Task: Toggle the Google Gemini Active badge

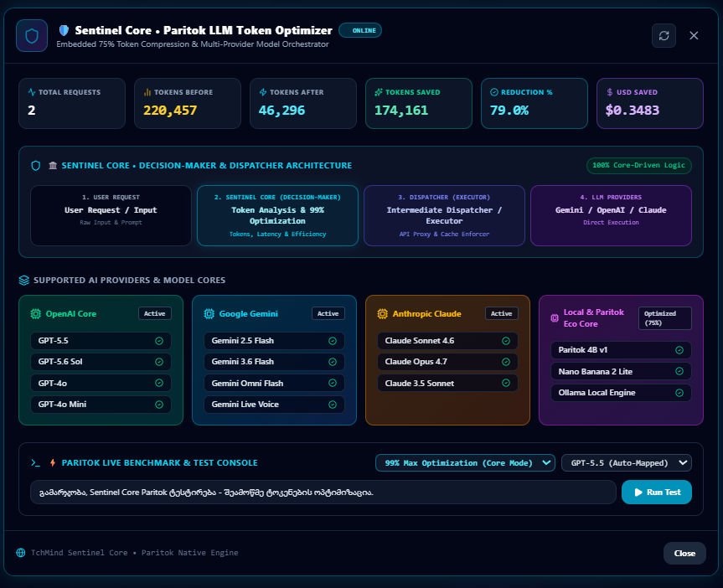Action: [x=328, y=313]
